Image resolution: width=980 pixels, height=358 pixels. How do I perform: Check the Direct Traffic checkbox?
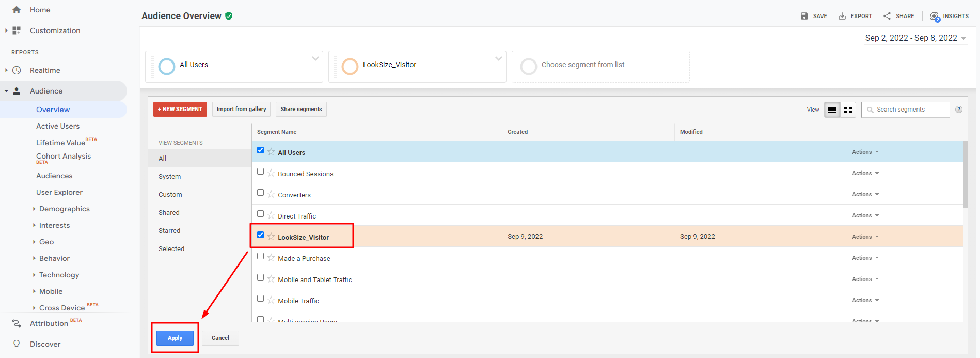[260, 214]
